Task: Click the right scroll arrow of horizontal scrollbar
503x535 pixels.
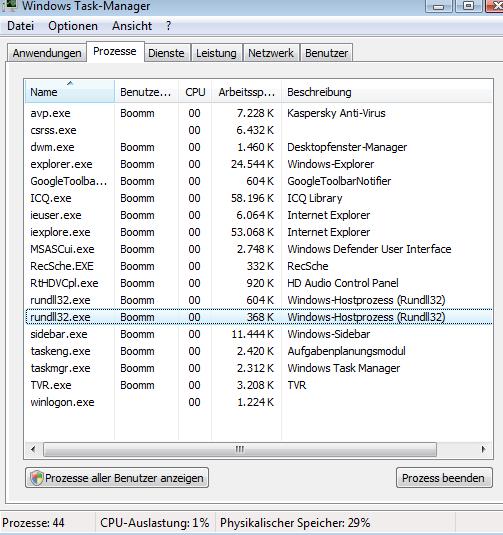Action: tap(483, 449)
